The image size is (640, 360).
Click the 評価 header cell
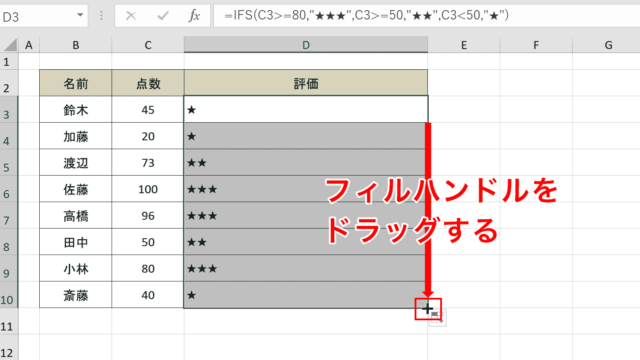(306, 83)
